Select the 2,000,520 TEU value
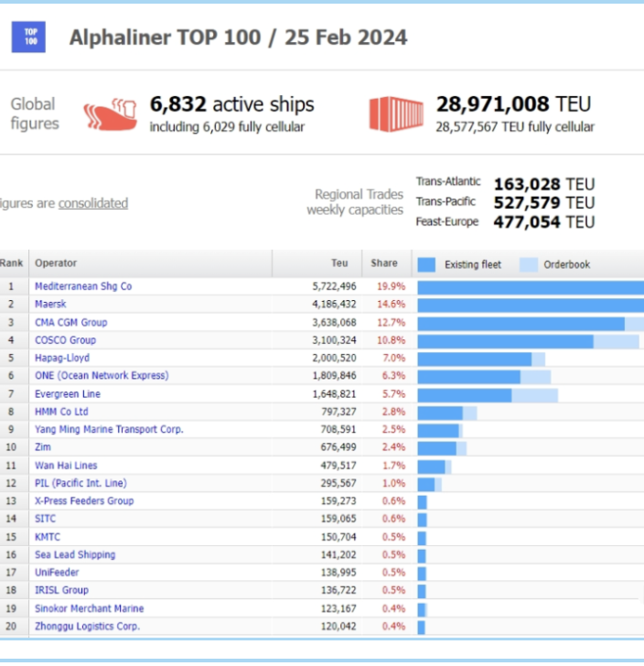 pos(334,358)
